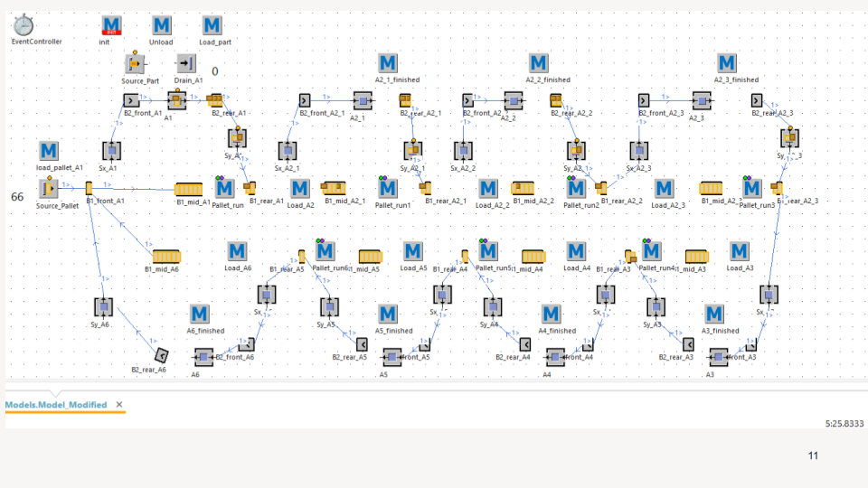Image resolution: width=868 pixels, height=488 pixels.
Task: Select the Sy_A2_1 station icon
Action: 413,150
